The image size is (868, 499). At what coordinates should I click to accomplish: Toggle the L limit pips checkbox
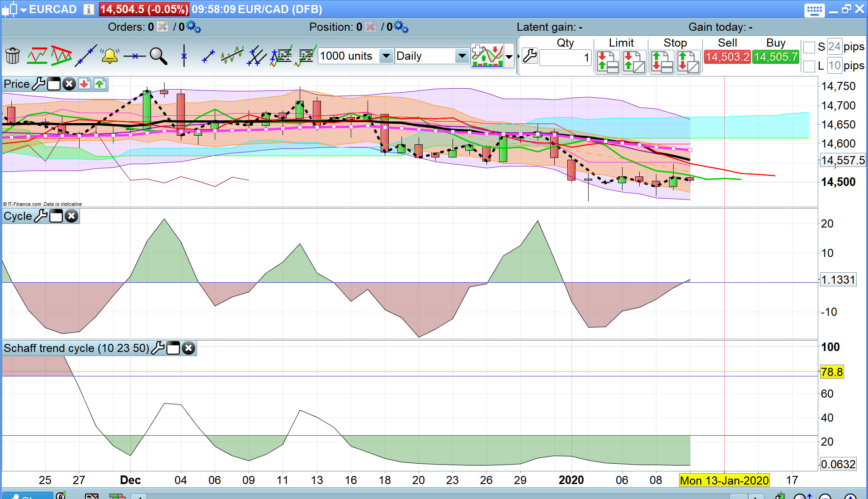[x=809, y=67]
